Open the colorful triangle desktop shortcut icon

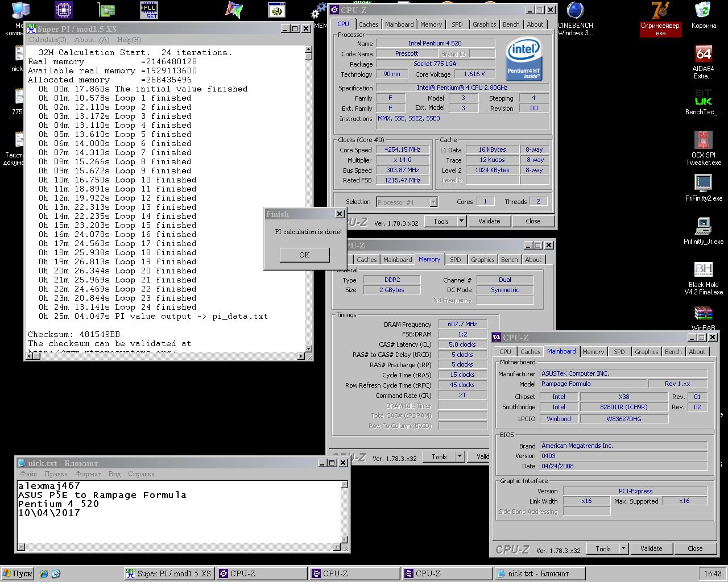(x=234, y=10)
